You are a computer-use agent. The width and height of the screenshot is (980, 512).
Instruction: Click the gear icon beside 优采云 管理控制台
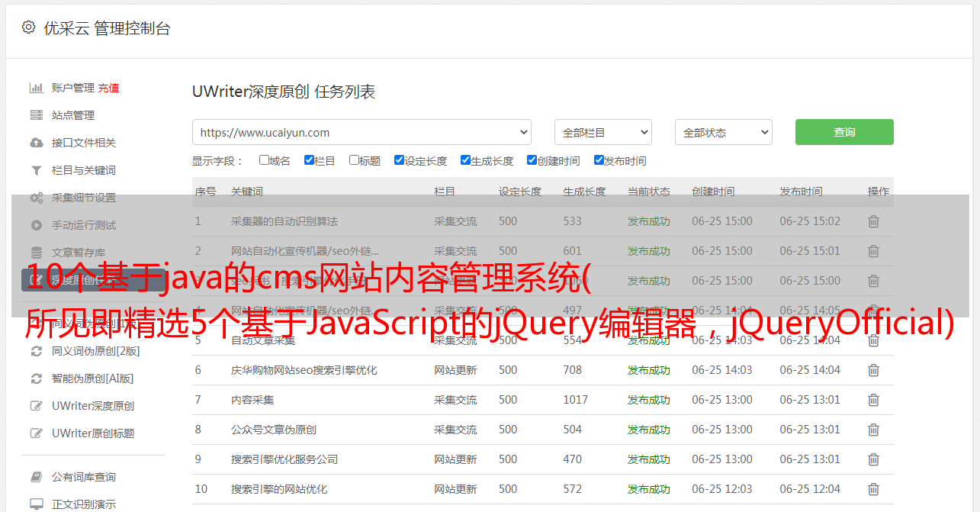coord(28,27)
